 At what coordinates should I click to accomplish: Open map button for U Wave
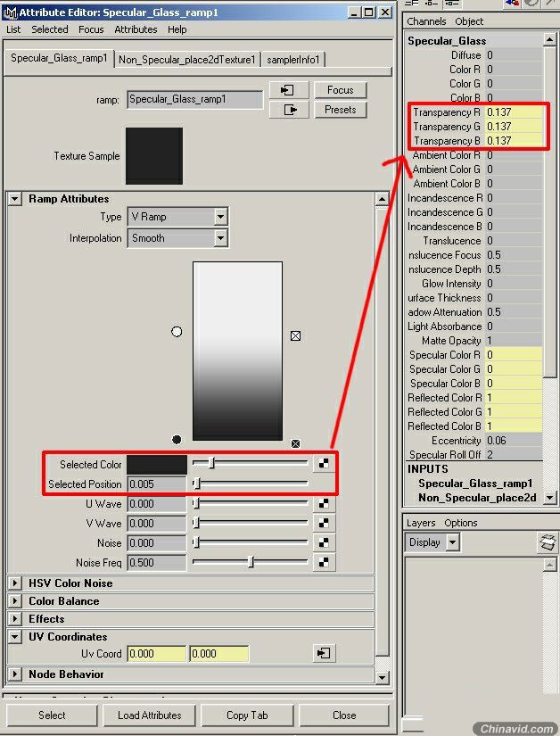(324, 504)
